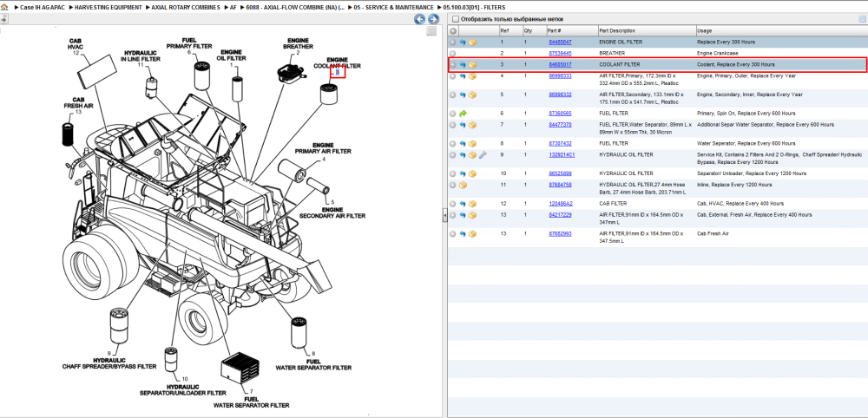Image resolution: width=868 pixels, height=418 pixels.
Task: Click box icon for part 1329214C1
Action: tap(473, 155)
